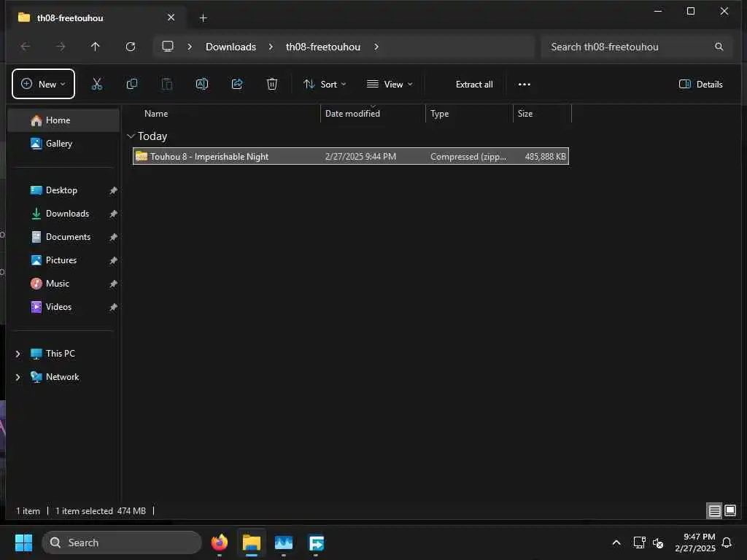Open the Sort dropdown
747x560 pixels.
click(x=325, y=85)
